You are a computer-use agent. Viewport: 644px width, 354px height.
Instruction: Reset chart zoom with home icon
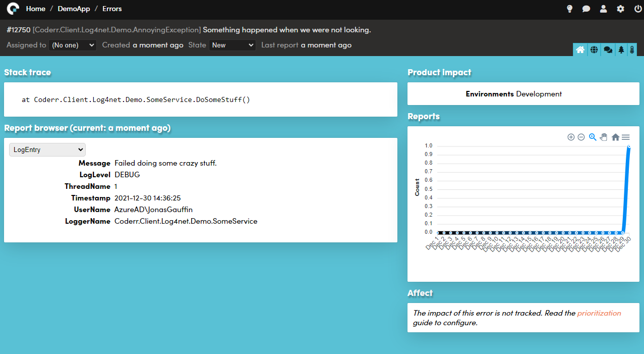(x=615, y=137)
